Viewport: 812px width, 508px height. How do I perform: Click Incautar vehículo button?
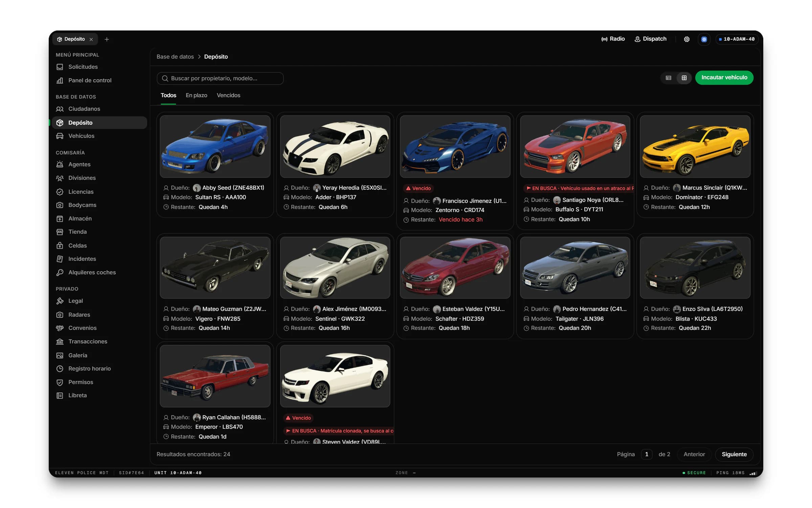[x=724, y=78]
